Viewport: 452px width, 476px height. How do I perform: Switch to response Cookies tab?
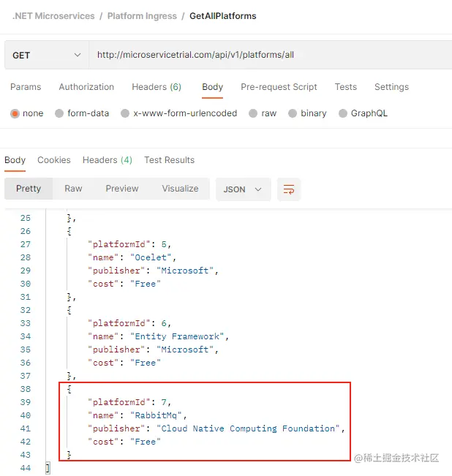54,160
